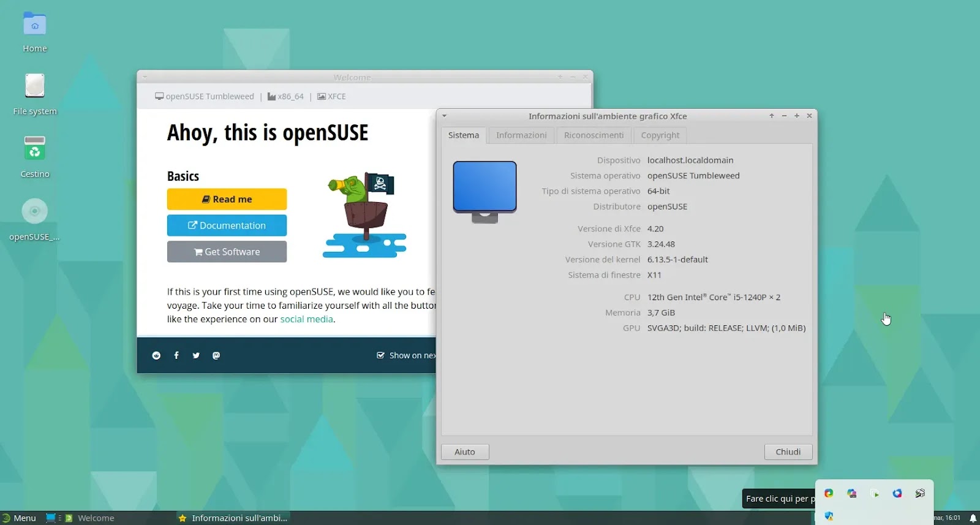The image size is (980, 525).
Task: Click the gray Get Software button
Action: [x=227, y=252]
